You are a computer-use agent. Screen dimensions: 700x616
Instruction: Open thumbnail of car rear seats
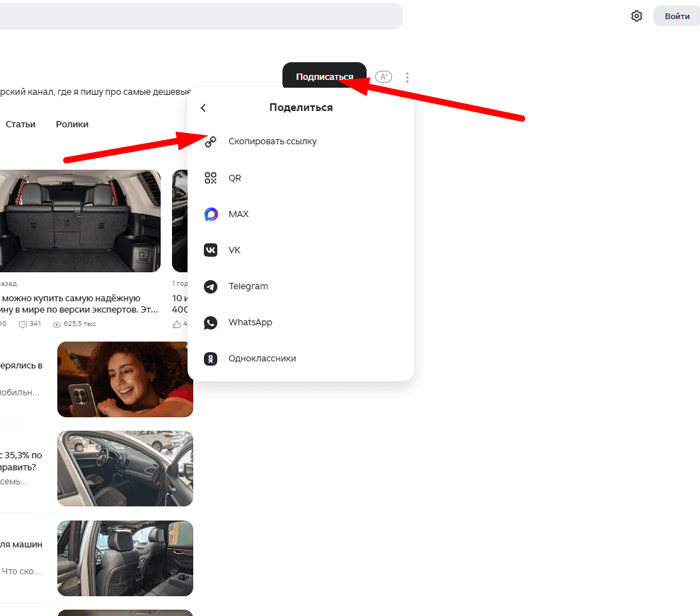125,558
